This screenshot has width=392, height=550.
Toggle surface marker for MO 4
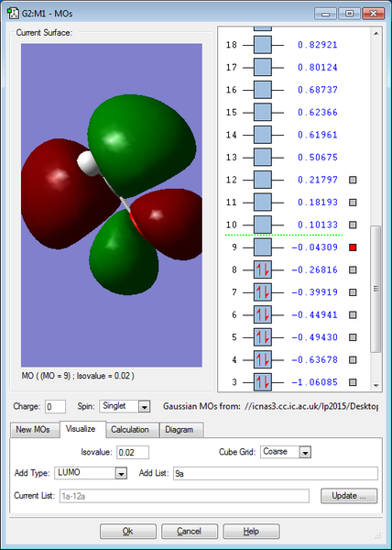tap(353, 359)
